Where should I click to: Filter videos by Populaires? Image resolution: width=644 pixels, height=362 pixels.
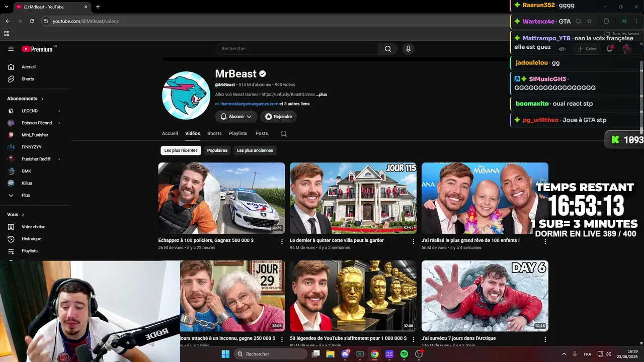pos(217,150)
